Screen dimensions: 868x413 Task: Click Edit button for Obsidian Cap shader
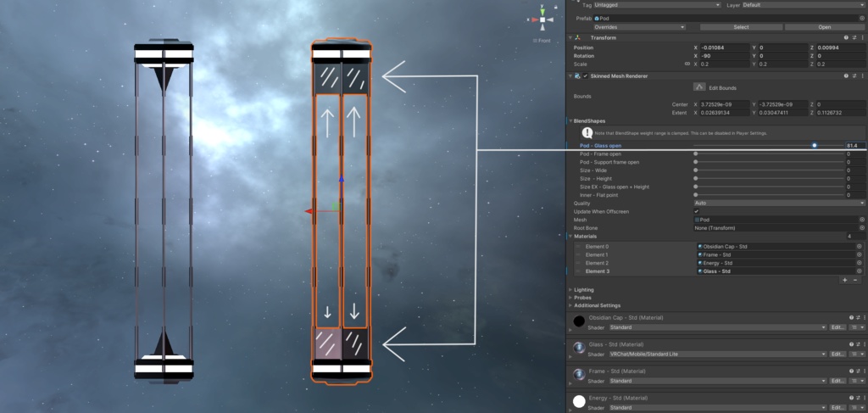[837, 327]
